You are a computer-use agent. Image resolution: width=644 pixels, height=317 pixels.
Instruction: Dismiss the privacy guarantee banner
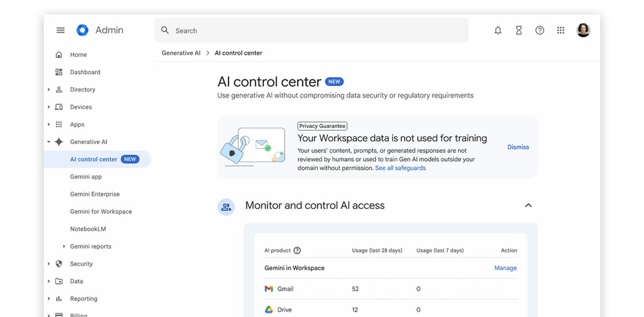click(518, 147)
